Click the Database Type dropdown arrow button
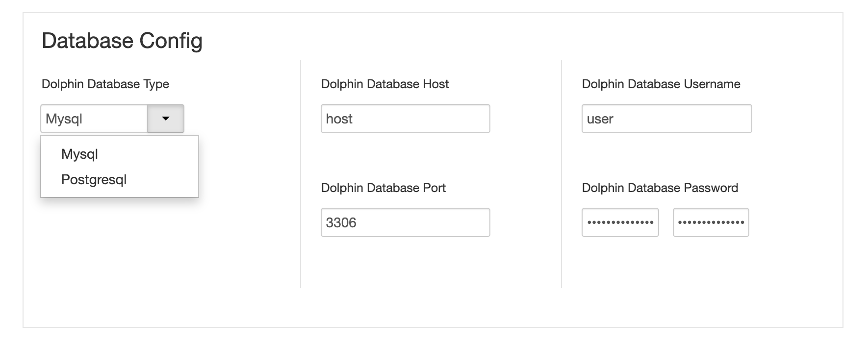 (x=166, y=119)
